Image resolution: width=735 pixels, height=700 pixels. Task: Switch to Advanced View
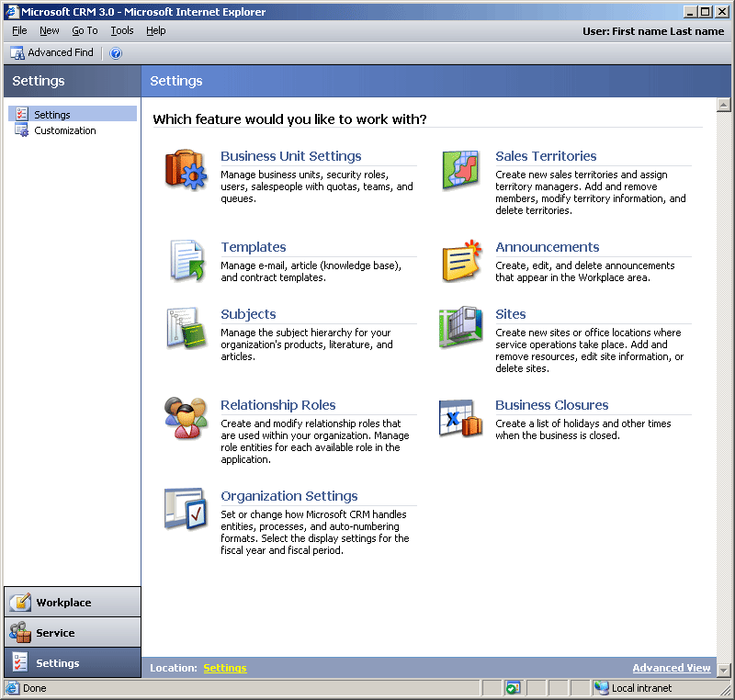tap(672, 668)
